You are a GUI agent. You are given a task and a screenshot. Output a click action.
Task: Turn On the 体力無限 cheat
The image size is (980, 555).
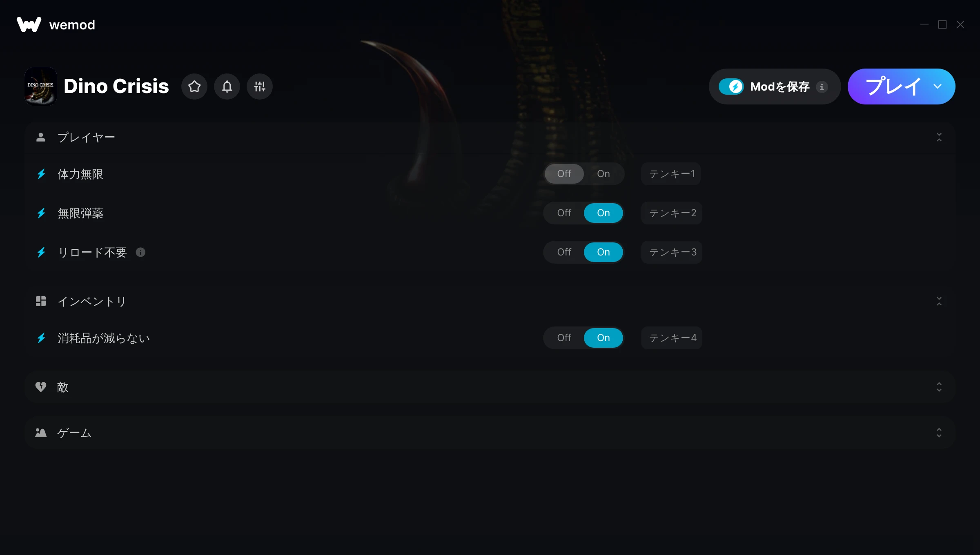point(603,174)
